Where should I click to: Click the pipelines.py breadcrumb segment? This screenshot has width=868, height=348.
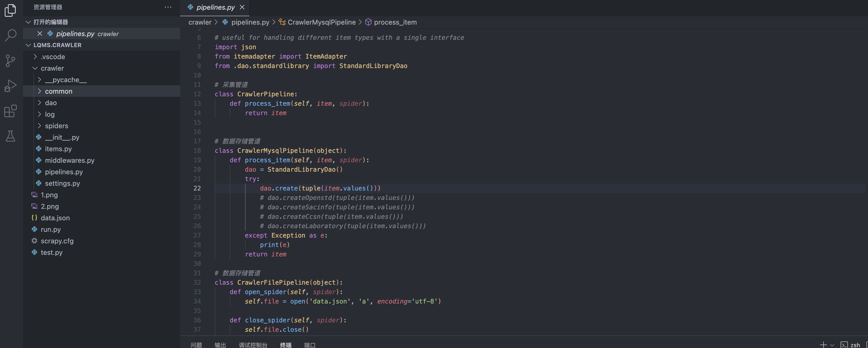click(x=250, y=22)
